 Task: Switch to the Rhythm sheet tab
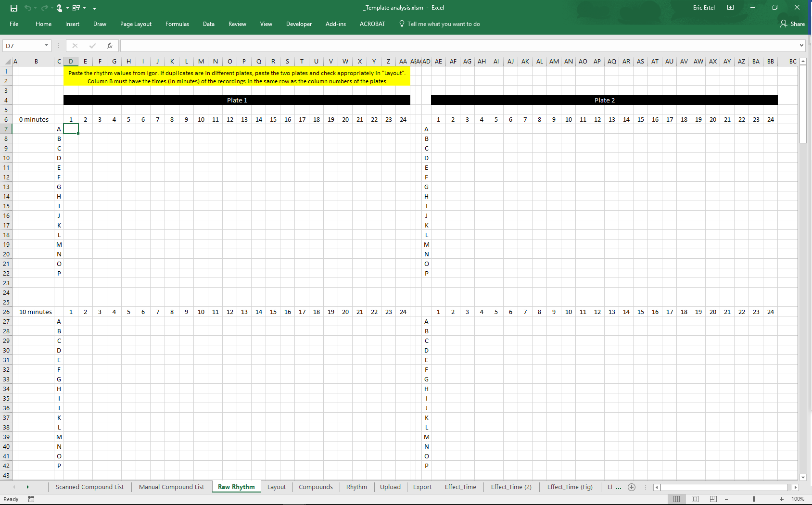point(356,487)
